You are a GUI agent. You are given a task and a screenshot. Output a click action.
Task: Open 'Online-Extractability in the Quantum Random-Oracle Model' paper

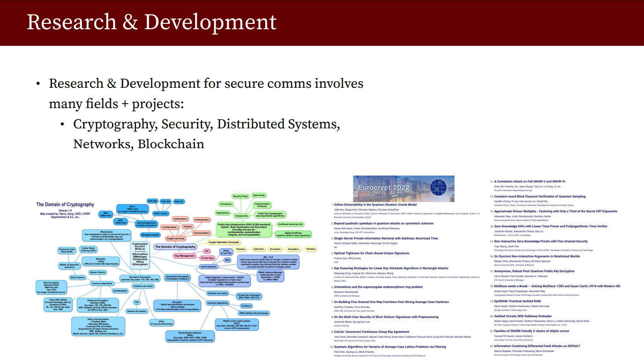pyautogui.click(x=375, y=205)
